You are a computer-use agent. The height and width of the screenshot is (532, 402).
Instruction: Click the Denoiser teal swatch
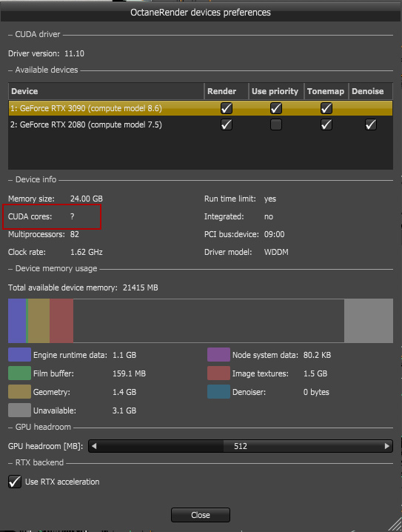pyautogui.click(x=218, y=392)
